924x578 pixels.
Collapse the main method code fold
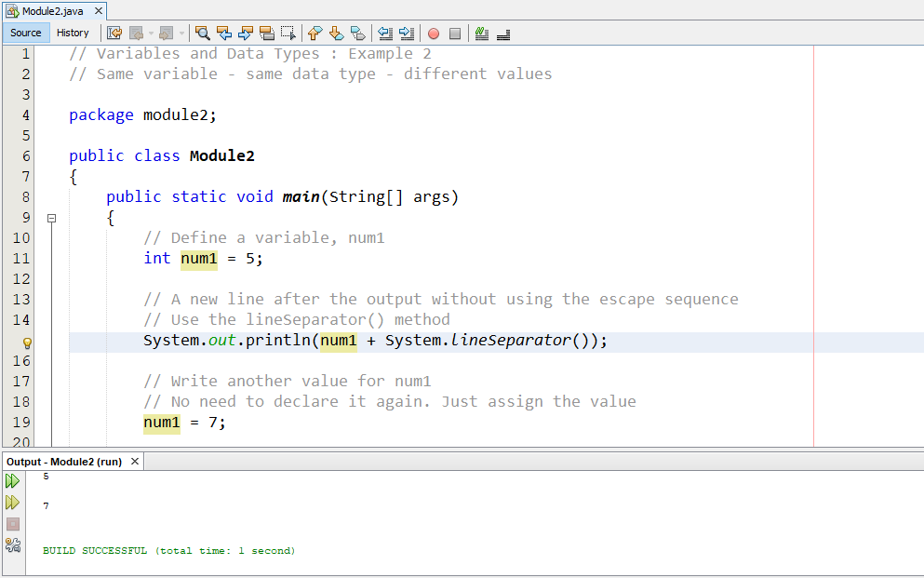click(52, 218)
